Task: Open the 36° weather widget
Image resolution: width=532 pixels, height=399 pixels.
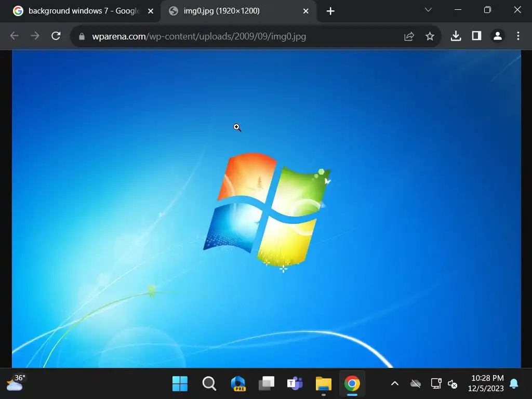Action: point(16,383)
